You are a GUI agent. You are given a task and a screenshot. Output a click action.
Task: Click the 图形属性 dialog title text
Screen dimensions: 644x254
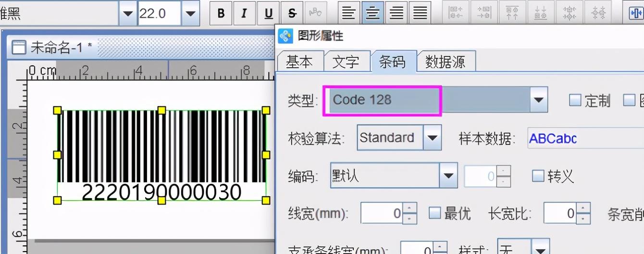321,36
